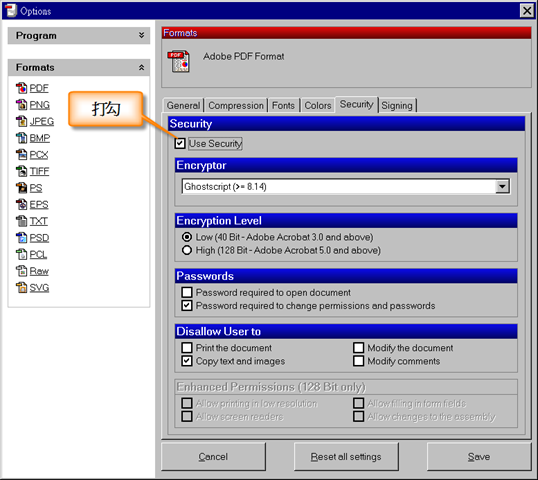Click the SVG format icon

(21, 288)
